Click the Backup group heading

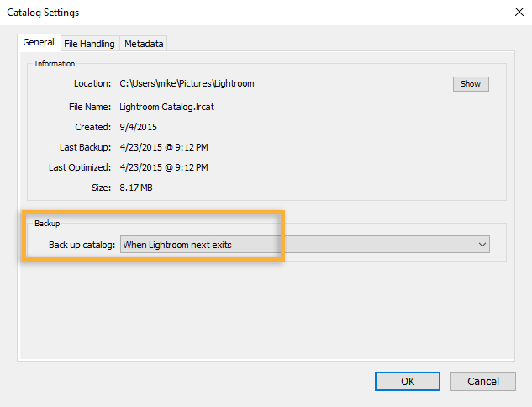click(x=47, y=224)
